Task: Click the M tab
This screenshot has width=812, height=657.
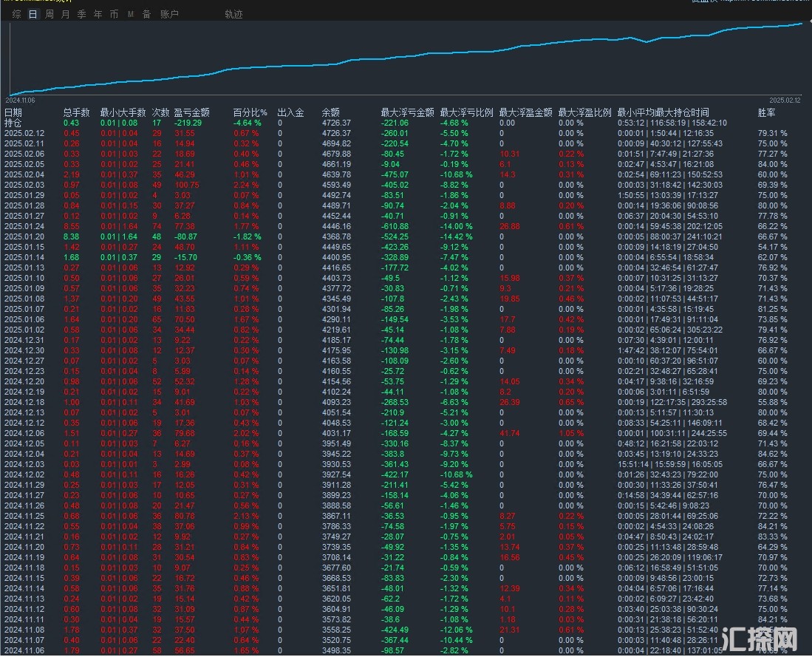Action: point(131,14)
